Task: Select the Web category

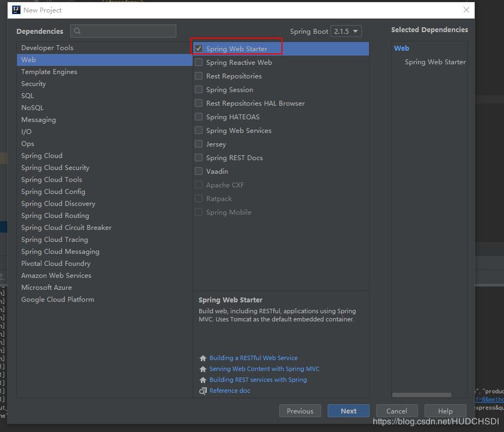Action: [x=105, y=59]
